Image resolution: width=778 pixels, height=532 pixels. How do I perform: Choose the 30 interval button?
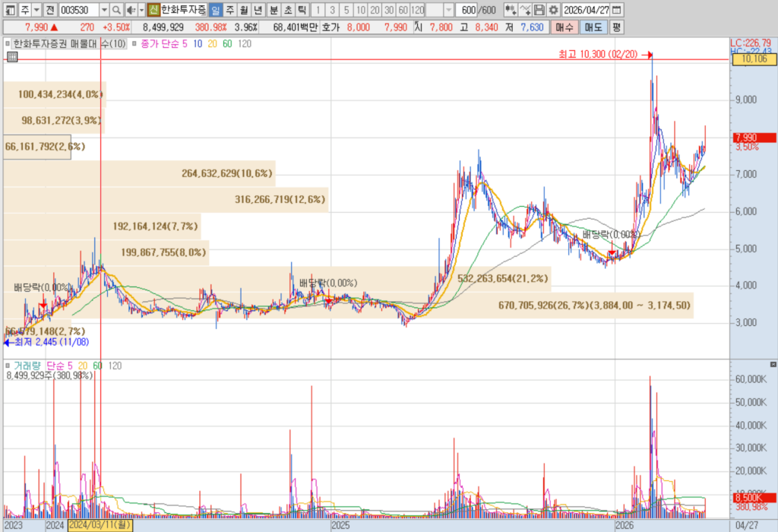click(389, 10)
